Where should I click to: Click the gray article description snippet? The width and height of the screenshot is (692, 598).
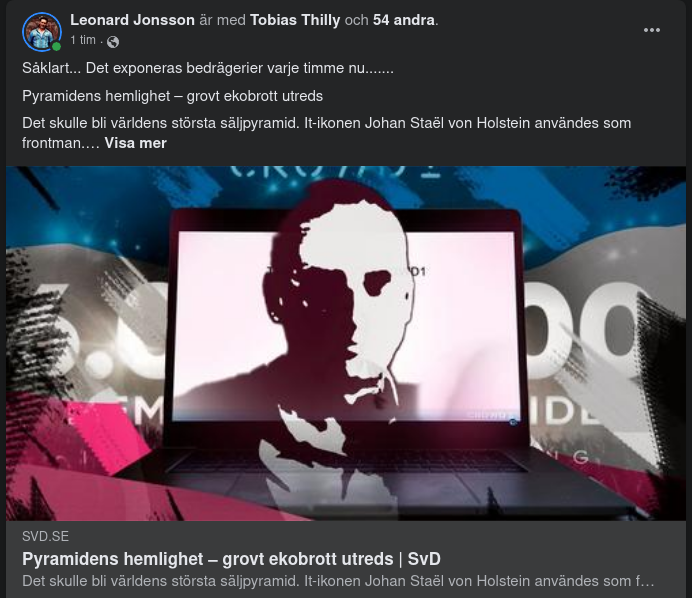(x=338, y=581)
